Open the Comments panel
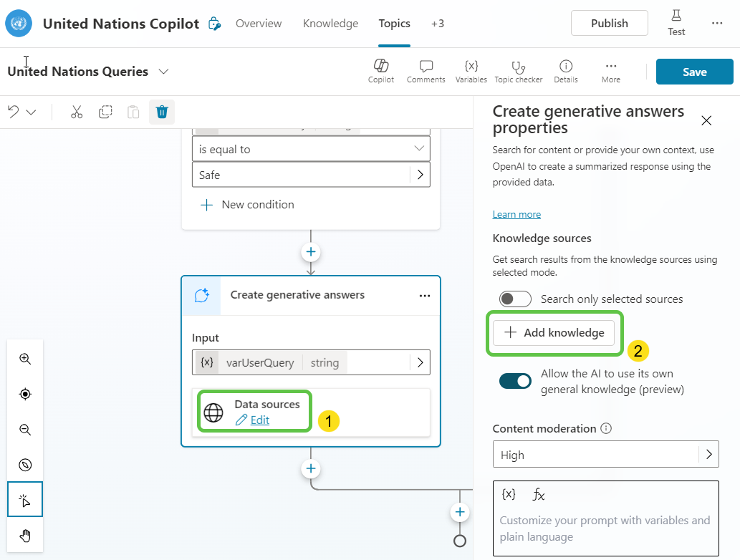Image resolution: width=740 pixels, height=560 pixels. pyautogui.click(x=426, y=71)
